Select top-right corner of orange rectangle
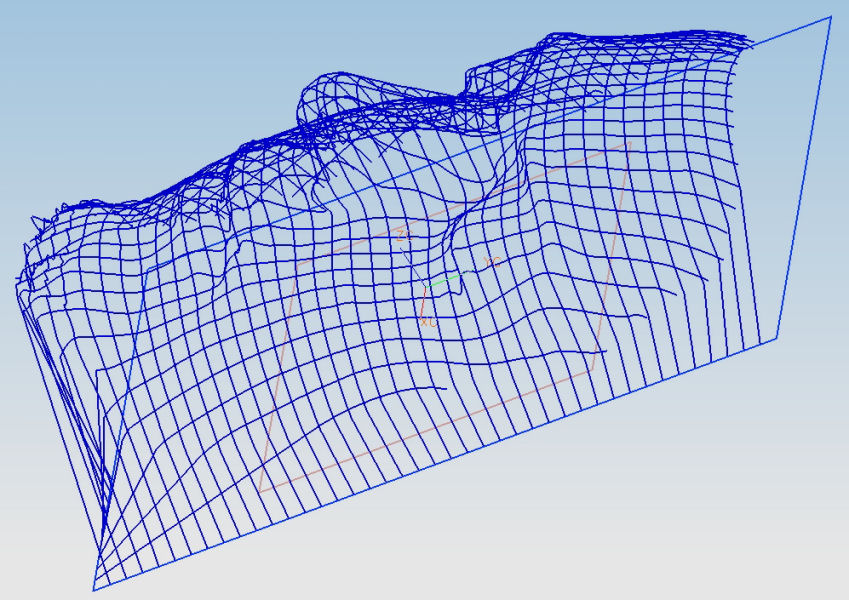The image size is (849, 600). click(630, 145)
